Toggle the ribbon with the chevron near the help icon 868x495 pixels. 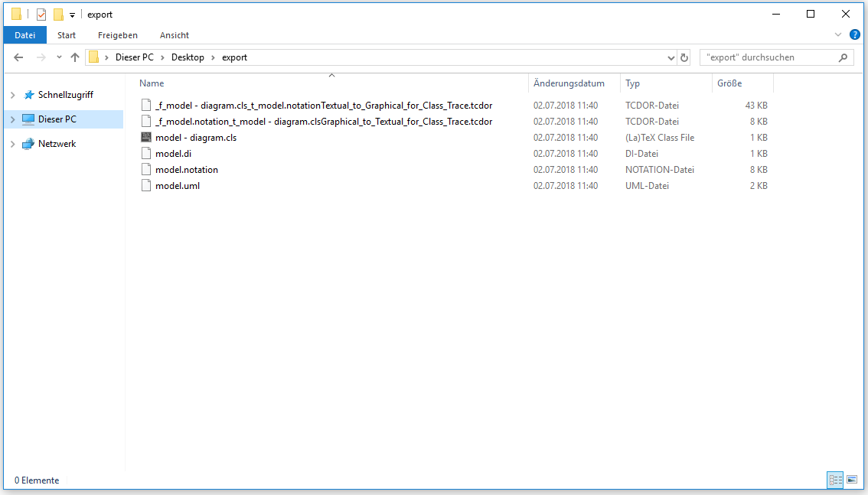(837, 34)
